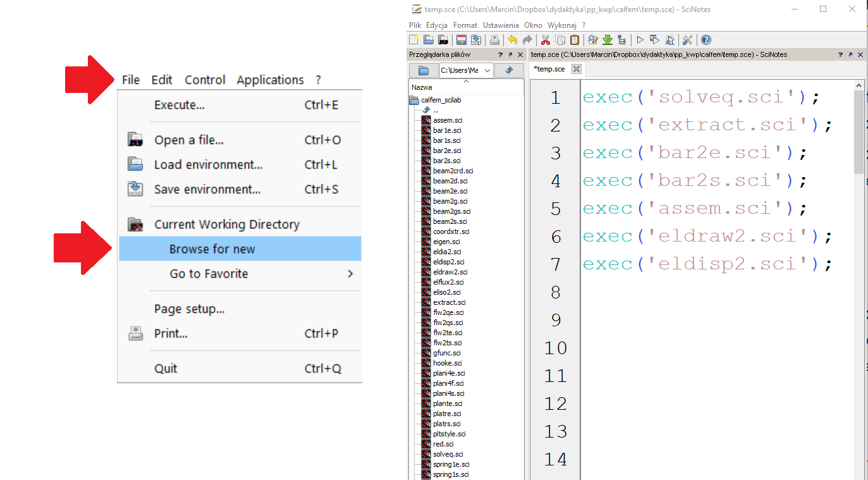Select the *temp.sce tab
Image resolution: width=868 pixels, height=480 pixels.
549,69
